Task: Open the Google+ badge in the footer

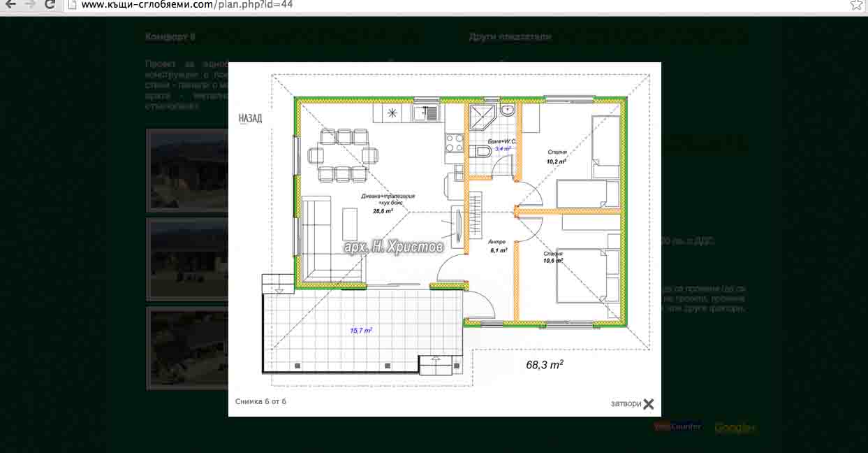Action: point(735,427)
